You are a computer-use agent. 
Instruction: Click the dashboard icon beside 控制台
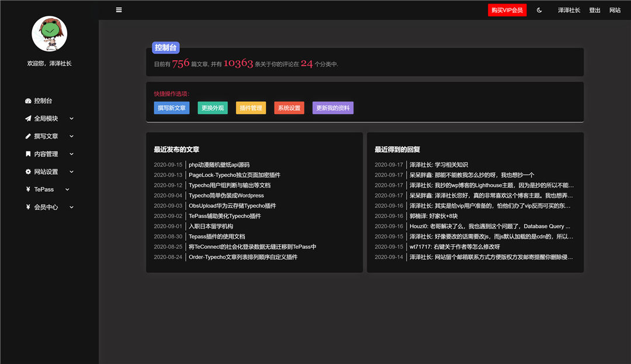(28, 100)
